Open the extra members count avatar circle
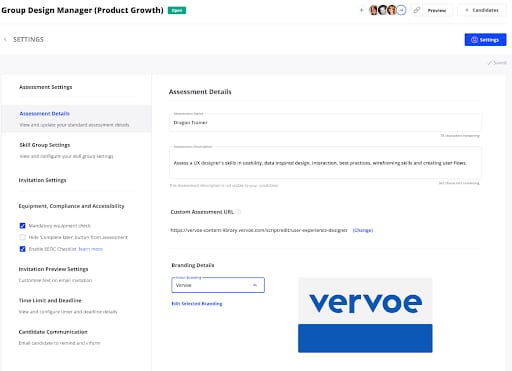This screenshot has width=512, height=371. point(401,10)
